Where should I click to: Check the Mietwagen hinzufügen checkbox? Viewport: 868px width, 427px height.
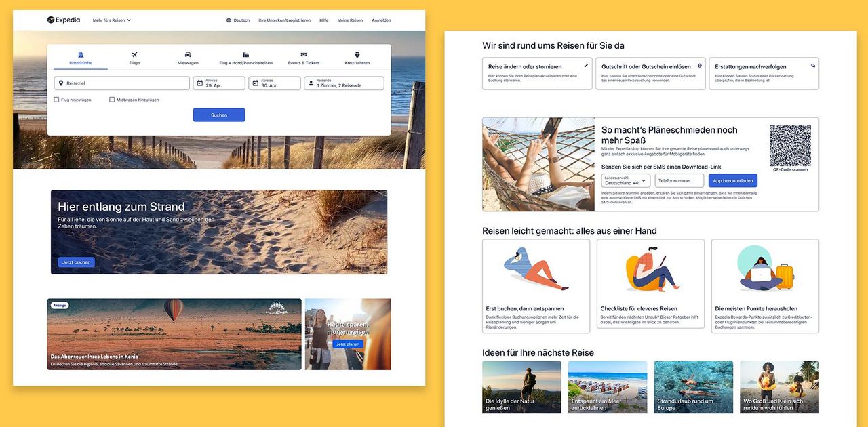point(112,100)
